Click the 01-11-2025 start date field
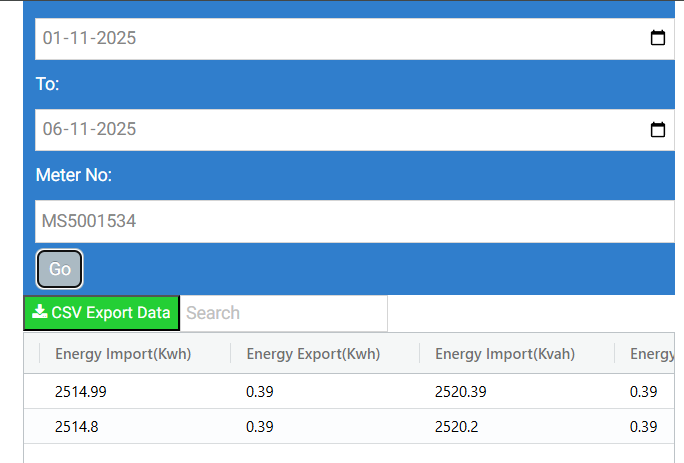684x463 pixels. (x=300, y=39)
